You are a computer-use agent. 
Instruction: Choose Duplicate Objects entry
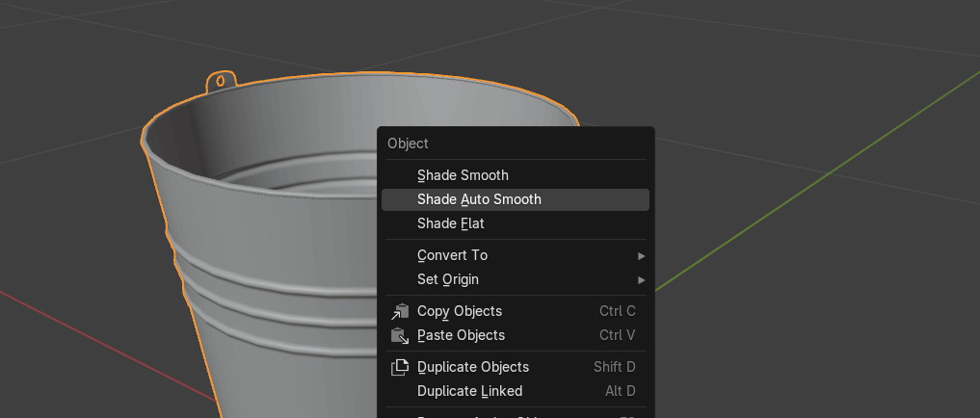(x=473, y=367)
